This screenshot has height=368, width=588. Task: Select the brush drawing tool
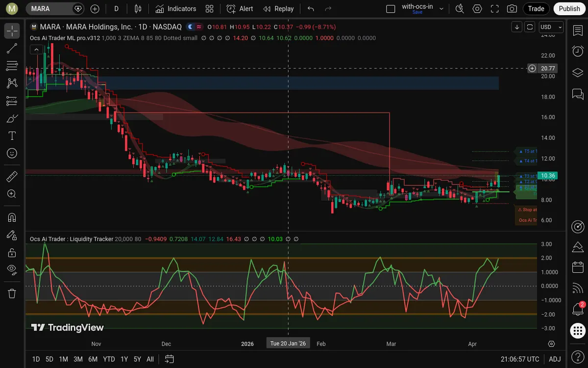(12, 118)
